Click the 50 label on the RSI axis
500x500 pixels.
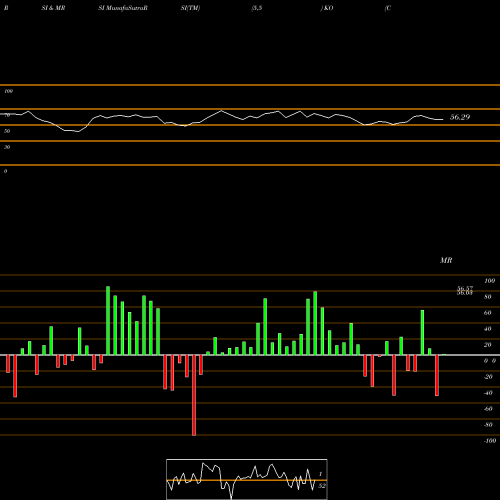coord(7,131)
